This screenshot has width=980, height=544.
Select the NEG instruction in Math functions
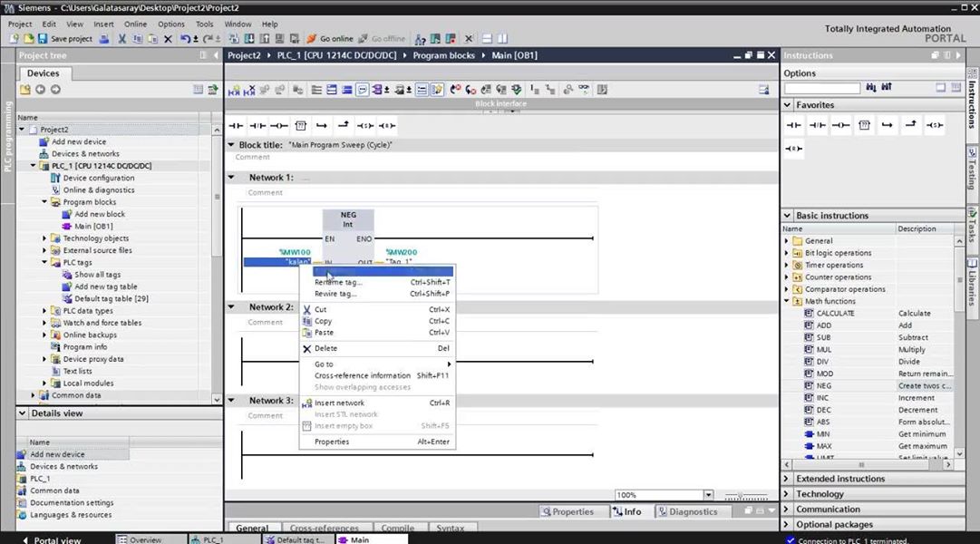tap(824, 386)
